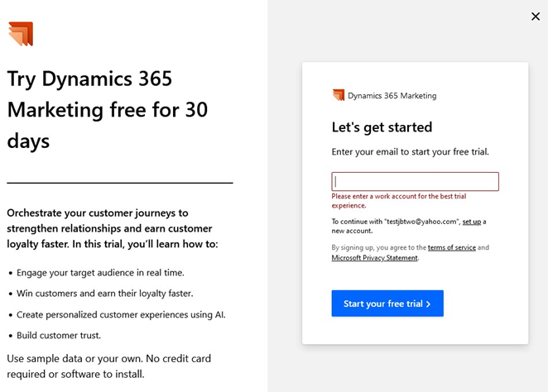Click the "set up" new account link
This screenshot has height=392, width=548.
[471, 222]
